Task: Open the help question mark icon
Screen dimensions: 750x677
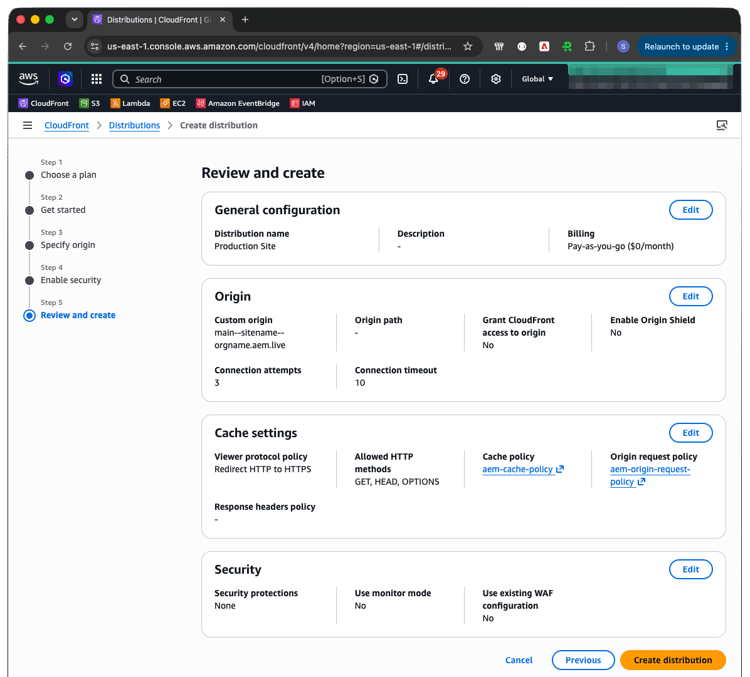Action: click(x=464, y=79)
